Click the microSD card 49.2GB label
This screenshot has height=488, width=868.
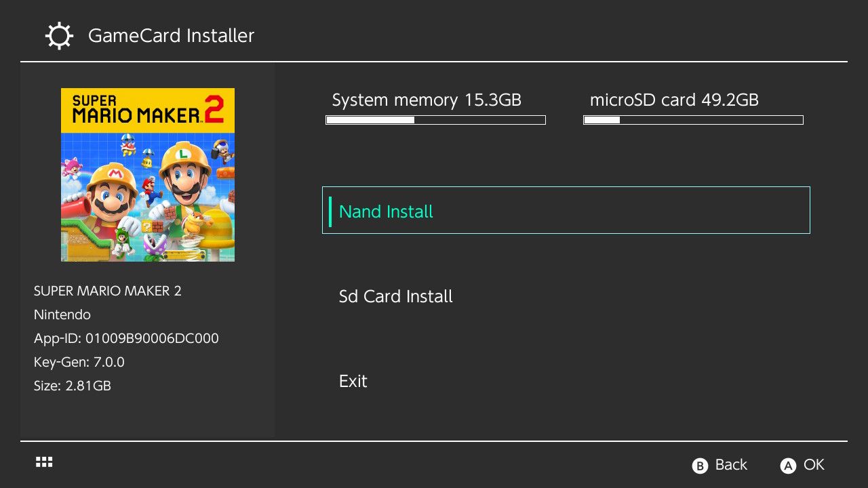coord(674,100)
